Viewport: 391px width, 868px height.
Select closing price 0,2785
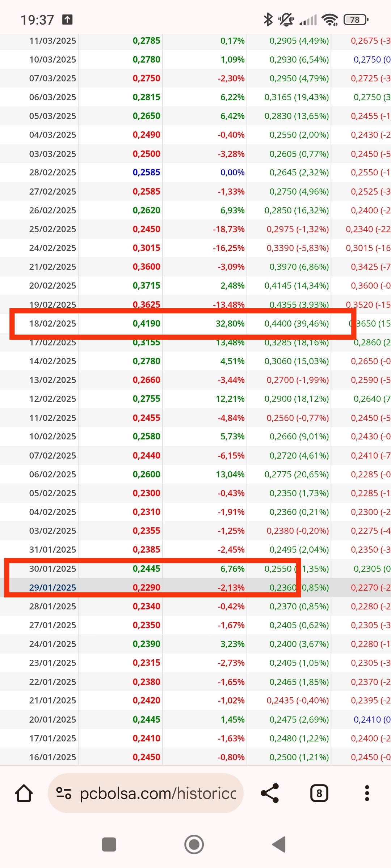point(146,41)
